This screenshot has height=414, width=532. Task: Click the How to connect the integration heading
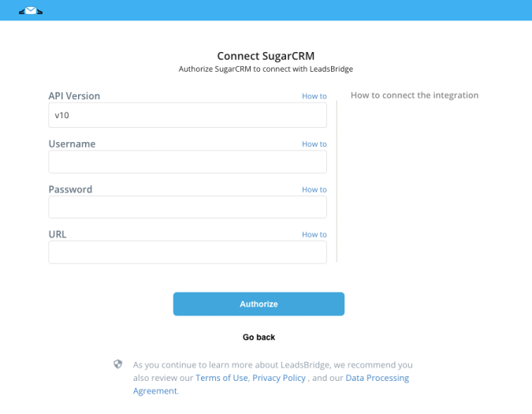pos(415,95)
